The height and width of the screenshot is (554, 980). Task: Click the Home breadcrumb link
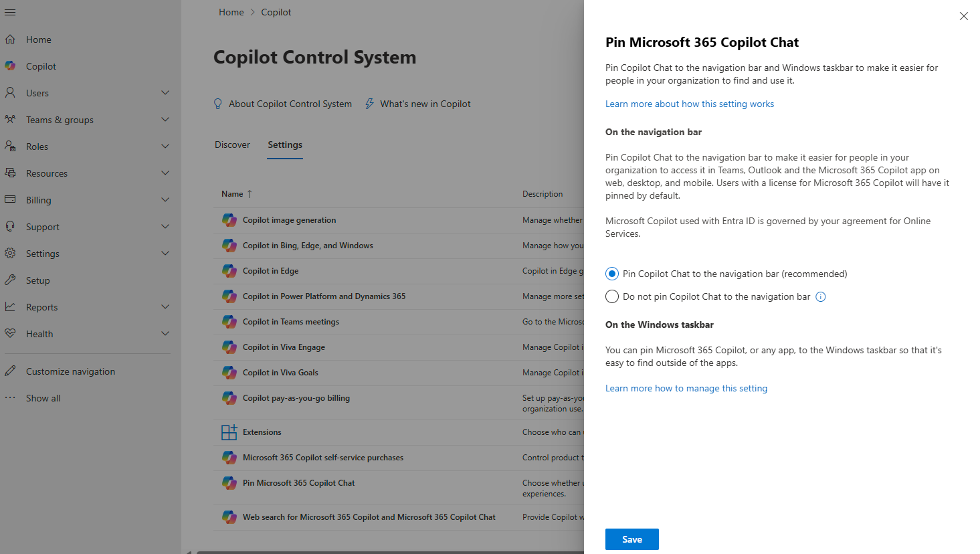pos(231,12)
